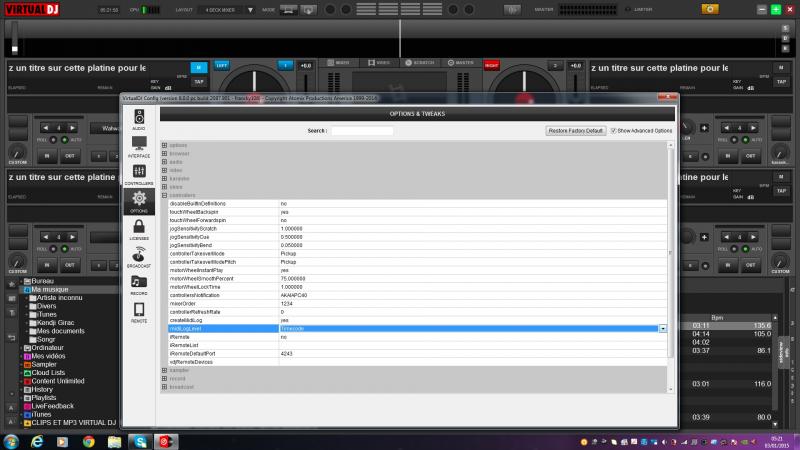Select the jogSensitivityScratch setting row
This screenshot has height=450, width=800.
pos(417,229)
